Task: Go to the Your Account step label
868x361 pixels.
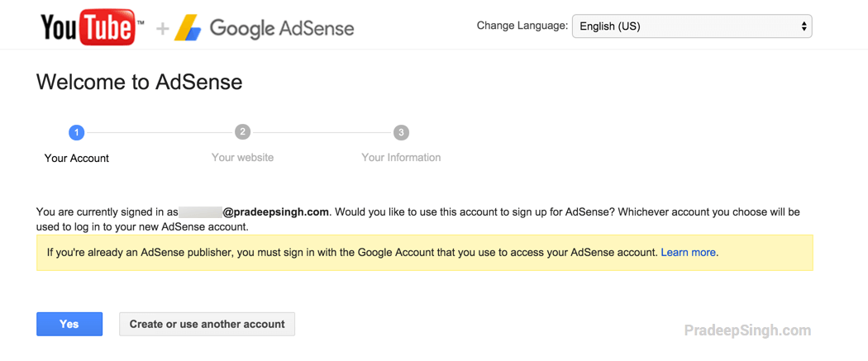Action: point(77,158)
